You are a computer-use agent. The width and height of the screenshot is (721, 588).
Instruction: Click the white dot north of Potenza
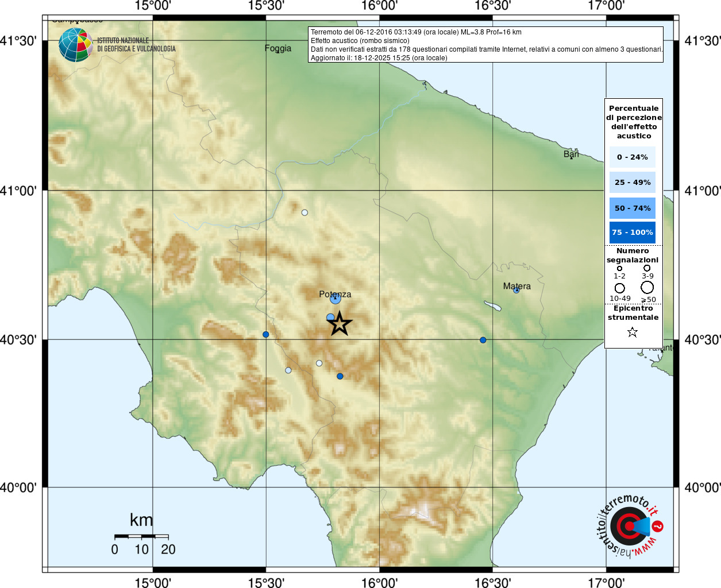(x=304, y=212)
